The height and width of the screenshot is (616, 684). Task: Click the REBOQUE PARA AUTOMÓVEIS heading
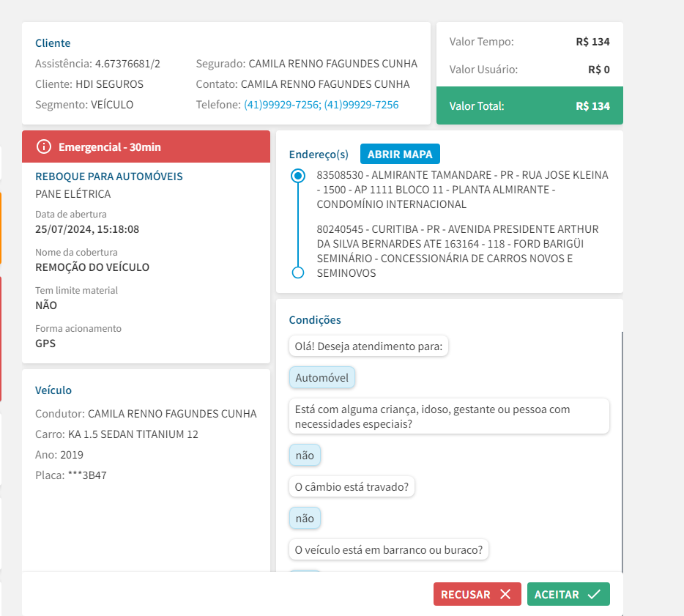click(x=109, y=177)
